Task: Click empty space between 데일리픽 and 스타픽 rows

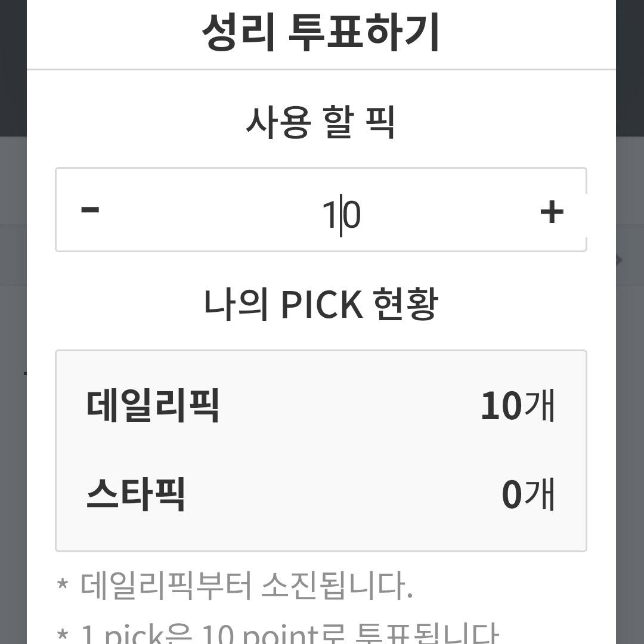Action: coord(321,450)
